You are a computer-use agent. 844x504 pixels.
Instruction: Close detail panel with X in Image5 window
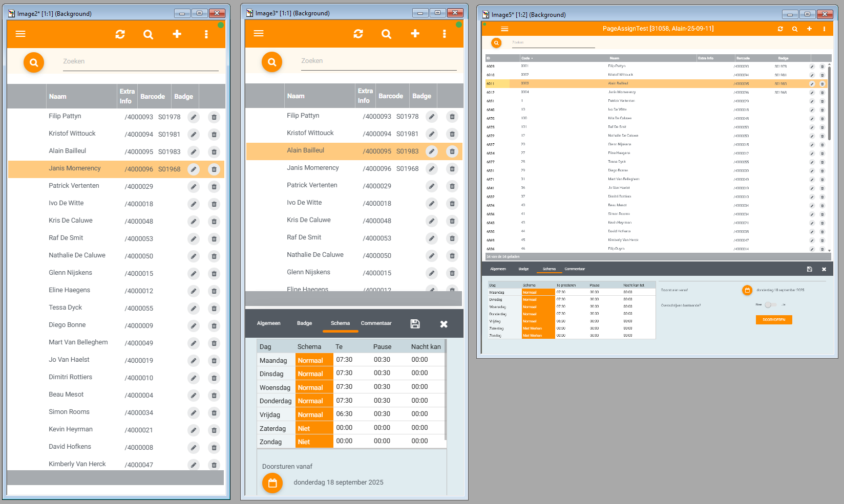(x=824, y=269)
